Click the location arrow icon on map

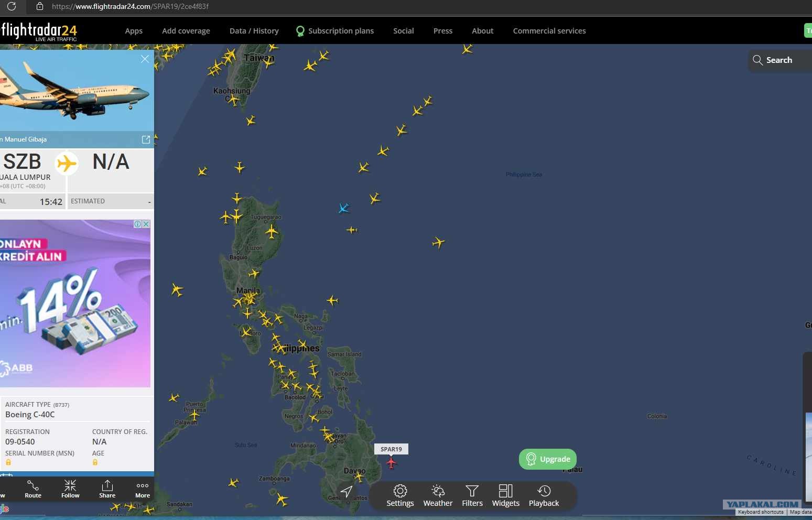click(347, 491)
